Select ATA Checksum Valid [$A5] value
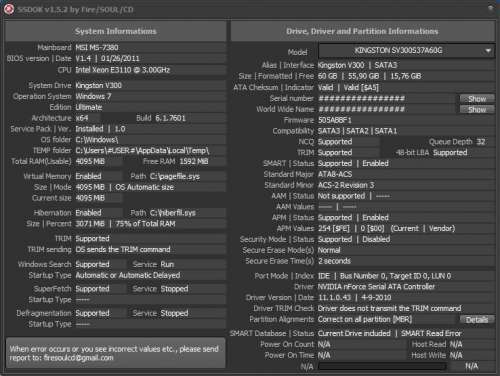Screen dimensions: 500x376 pyautogui.click(x=361, y=88)
